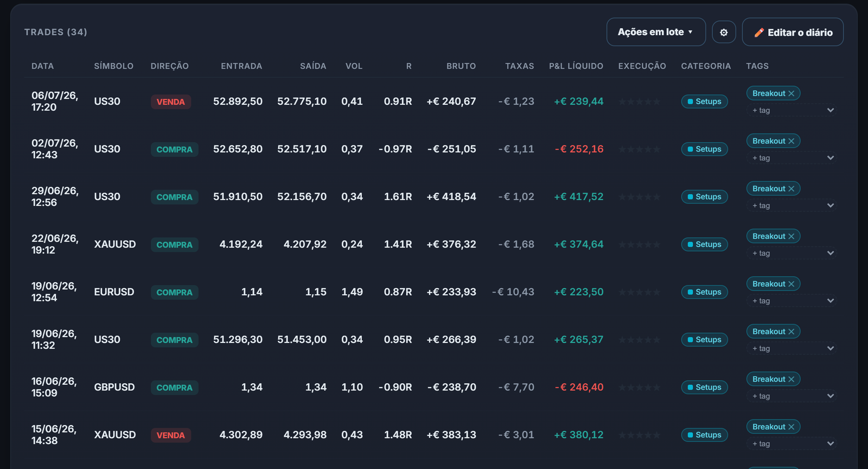Open tag dropdown for 06/07/26 17:20 trade
868x469 pixels.
pyautogui.click(x=792, y=110)
